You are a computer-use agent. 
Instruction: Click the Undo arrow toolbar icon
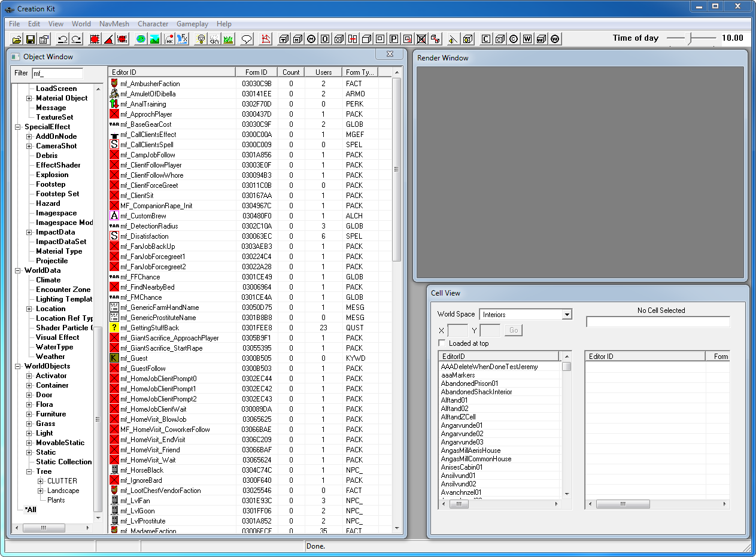click(x=62, y=39)
